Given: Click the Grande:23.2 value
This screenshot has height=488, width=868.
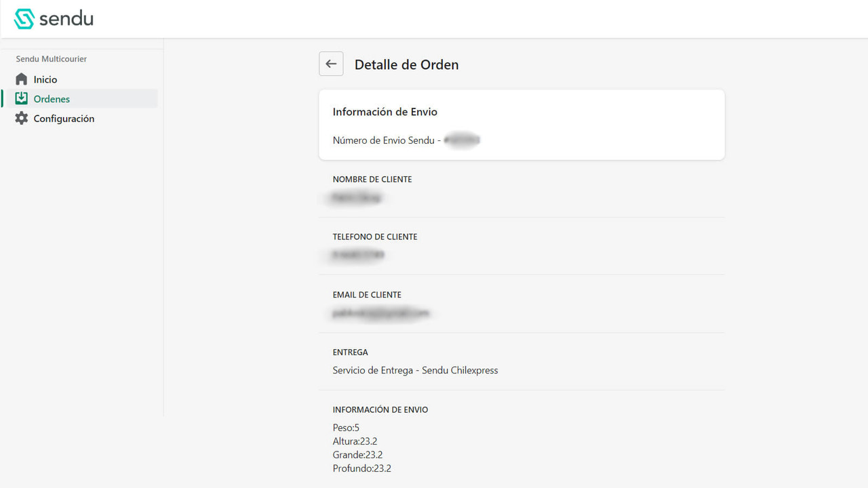Looking at the screenshot, I should pyautogui.click(x=358, y=455).
